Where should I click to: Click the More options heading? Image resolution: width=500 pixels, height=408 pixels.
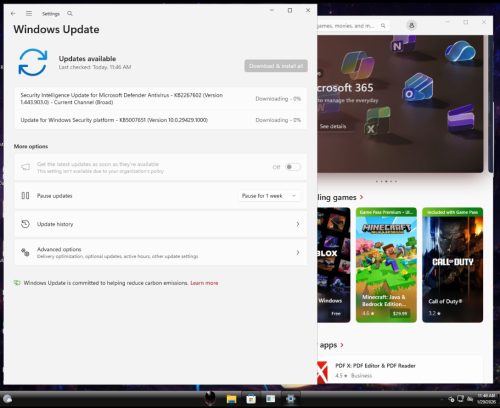(x=31, y=146)
